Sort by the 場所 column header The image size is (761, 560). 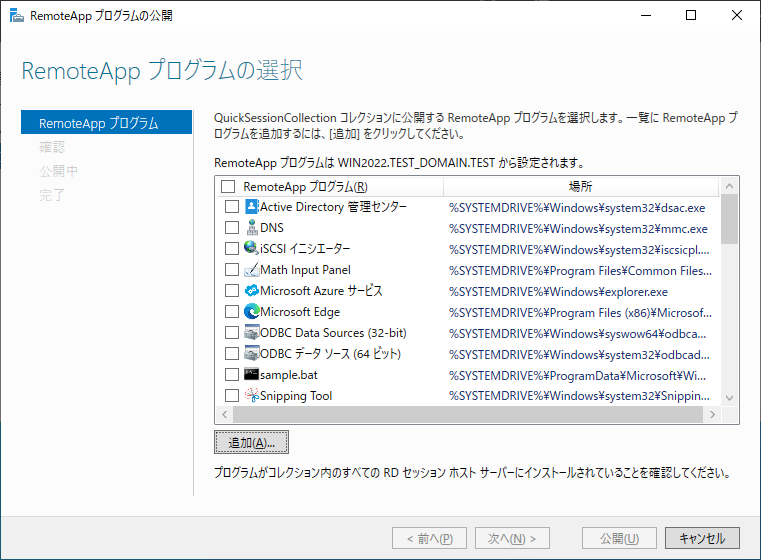point(580,186)
